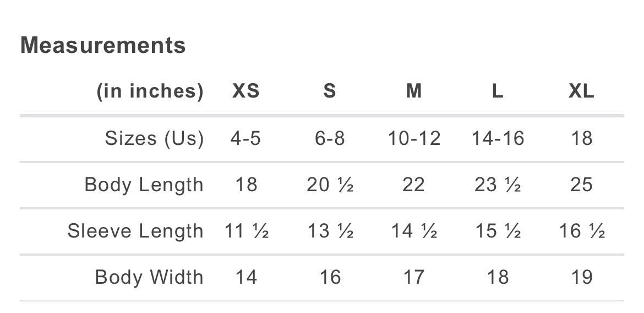Click the Measurements heading
This screenshot has width=644, height=313.
click(x=103, y=45)
